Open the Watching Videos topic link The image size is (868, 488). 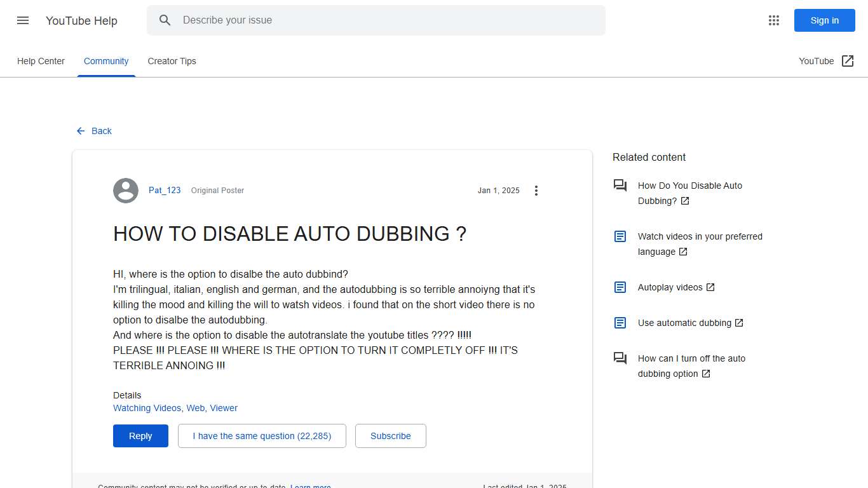(147, 408)
